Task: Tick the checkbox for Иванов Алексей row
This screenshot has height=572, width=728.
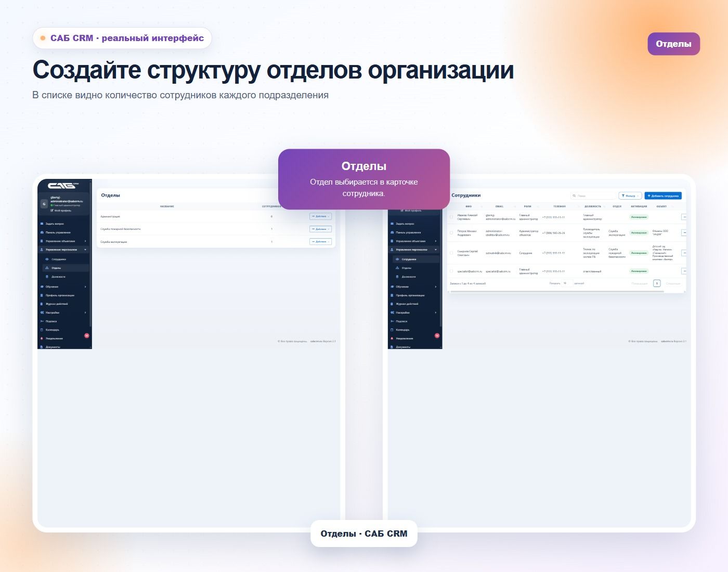Action: pyautogui.click(x=451, y=217)
